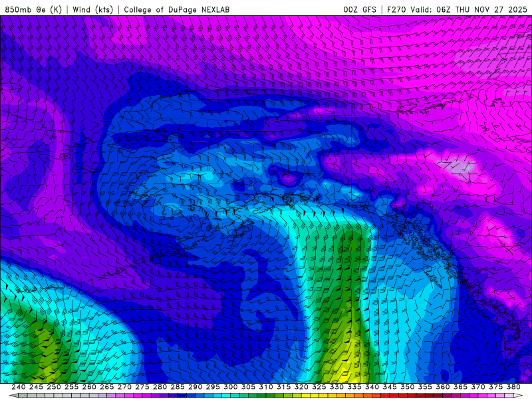This screenshot has width=532, height=399.
Task: Click the "00Z GFS" model run label
Action: 360,9
